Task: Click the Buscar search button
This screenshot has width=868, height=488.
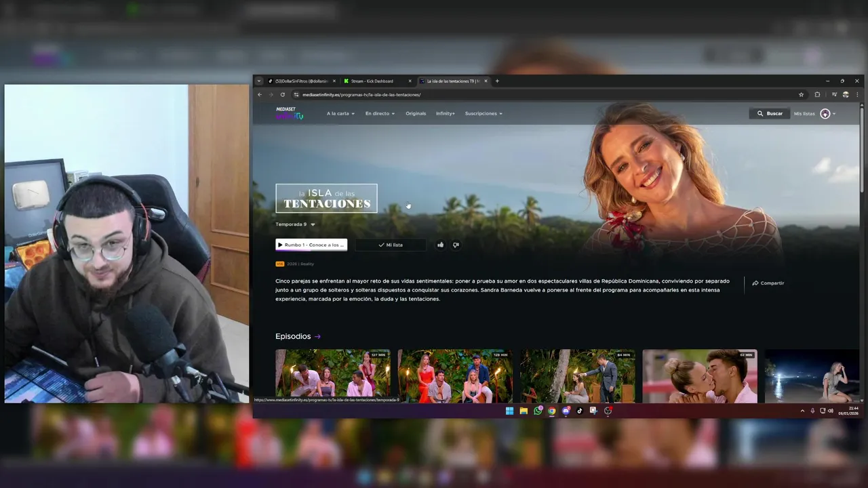Action: (770, 114)
